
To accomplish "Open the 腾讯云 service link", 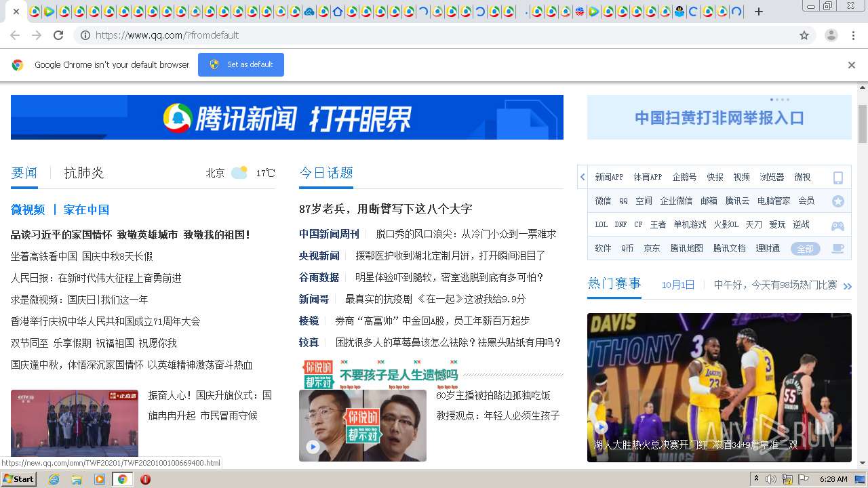I will coord(737,201).
